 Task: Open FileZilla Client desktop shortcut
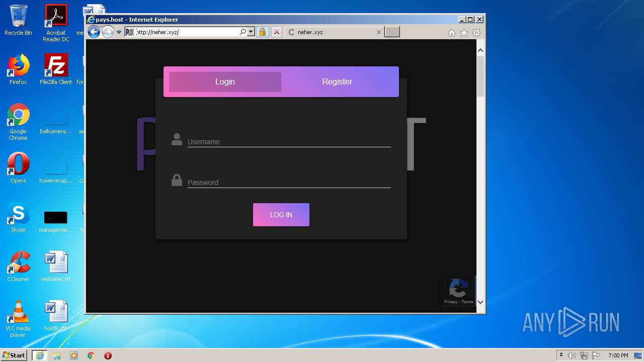point(56,69)
